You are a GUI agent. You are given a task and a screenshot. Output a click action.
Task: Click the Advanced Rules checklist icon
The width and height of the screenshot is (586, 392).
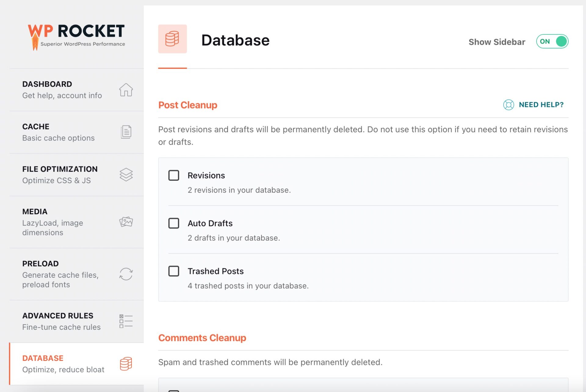[126, 321]
